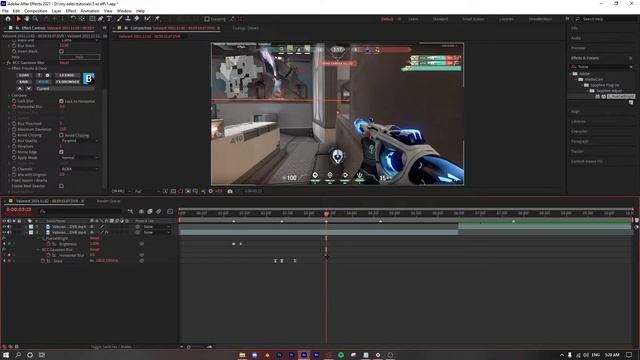Select the Zoom magnifier tool
The image size is (640, 360).
click(36, 19)
